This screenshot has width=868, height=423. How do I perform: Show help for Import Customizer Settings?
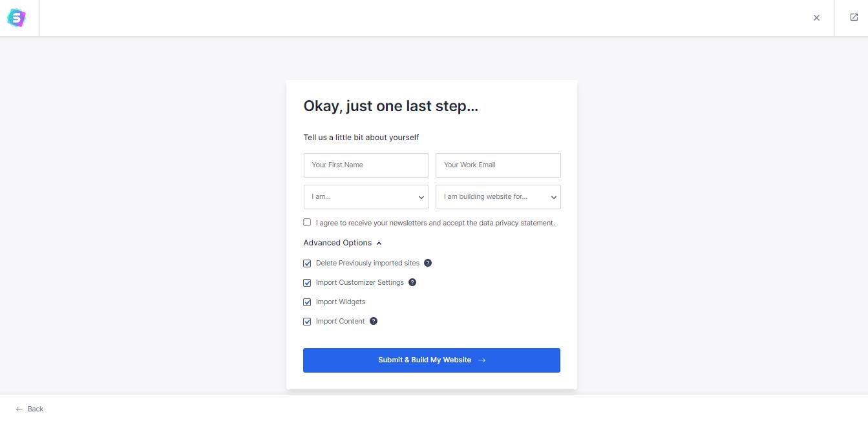tap(412, 282)
